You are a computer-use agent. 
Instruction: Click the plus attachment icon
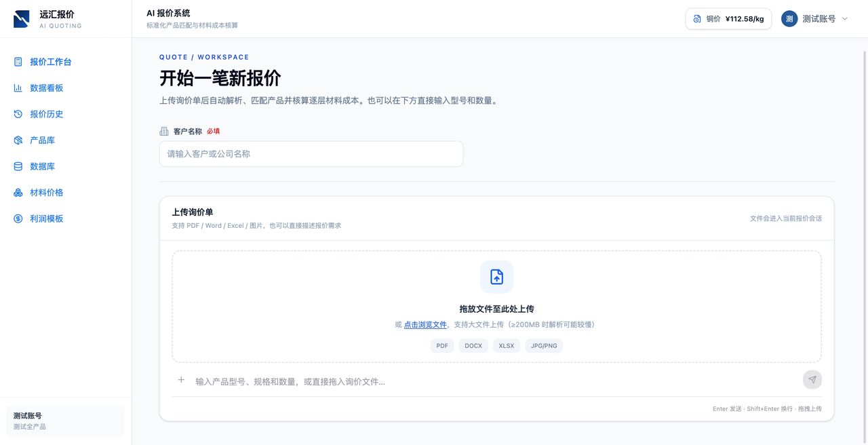(181, 380)
